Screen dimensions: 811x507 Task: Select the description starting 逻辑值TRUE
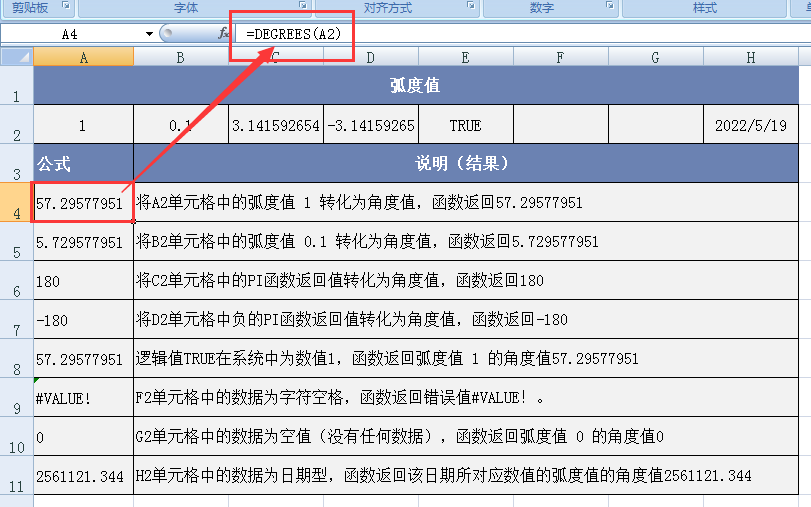(466, 359)
